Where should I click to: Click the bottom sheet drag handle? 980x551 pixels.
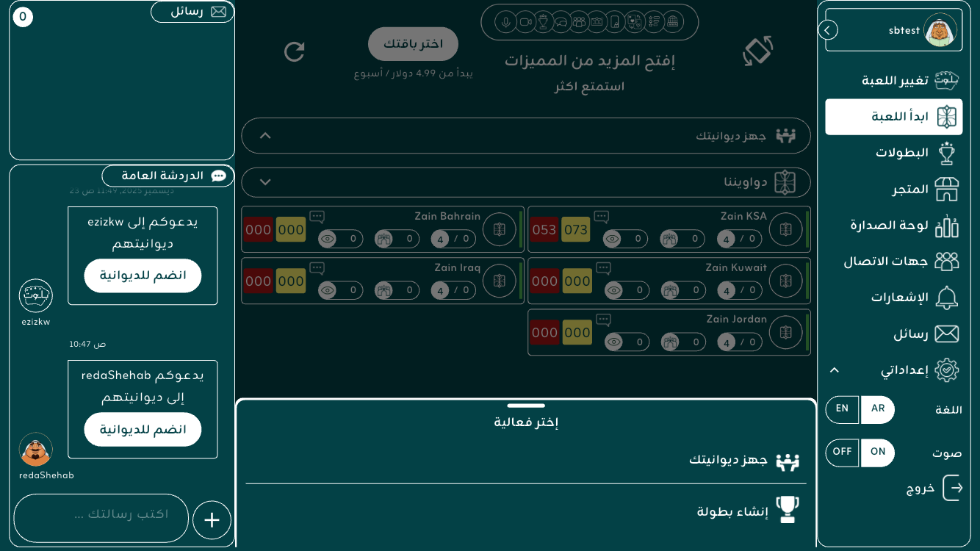tap(526, 406)
